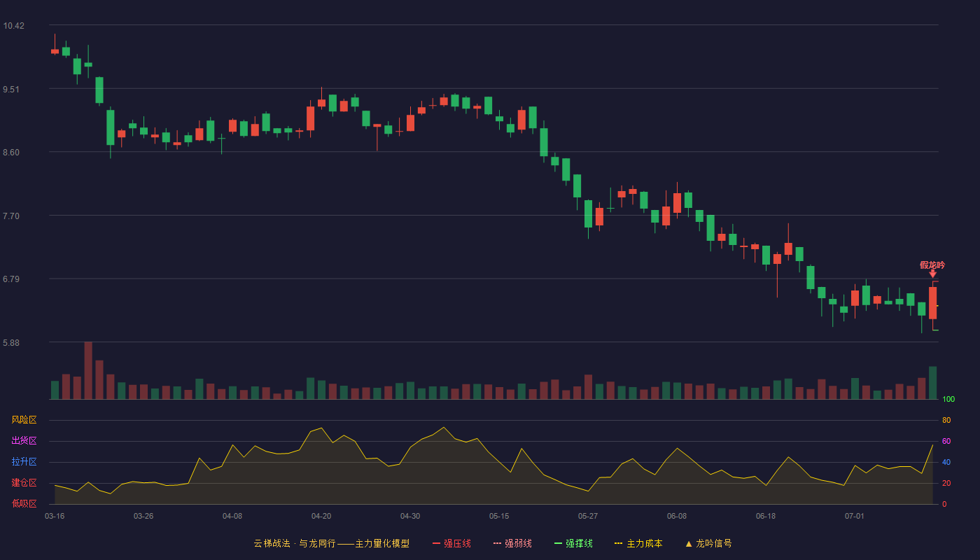Image resolution: width=980 pixels, height=560 pixels.
Task: Click the last red candlestick under 假龙吟
Action: [x=932, y=302]
